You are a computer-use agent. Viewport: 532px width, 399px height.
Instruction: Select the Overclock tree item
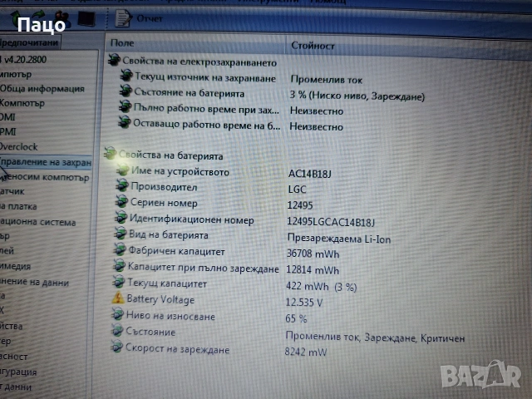tap(18, 146)
